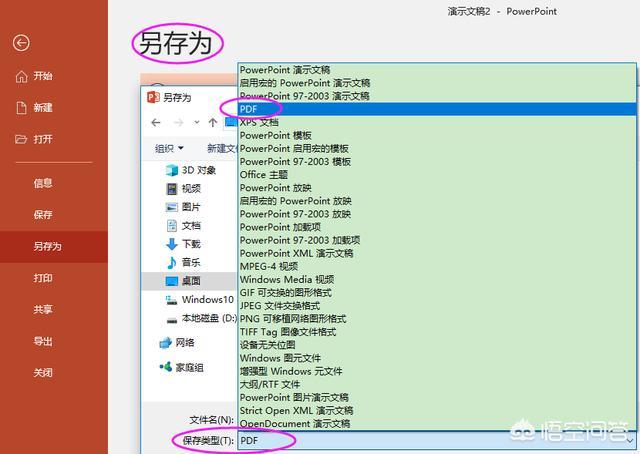Choose 增强型 Windows 元文件 type
This screenshot has width=640, height=454.
437,371
